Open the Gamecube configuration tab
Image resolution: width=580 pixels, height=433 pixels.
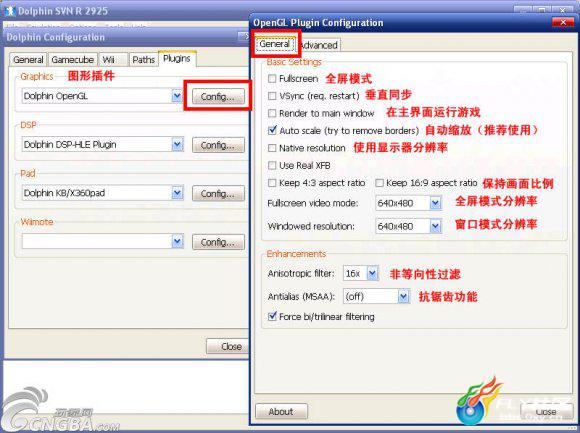pyautogui.click(x=72, y=60)
